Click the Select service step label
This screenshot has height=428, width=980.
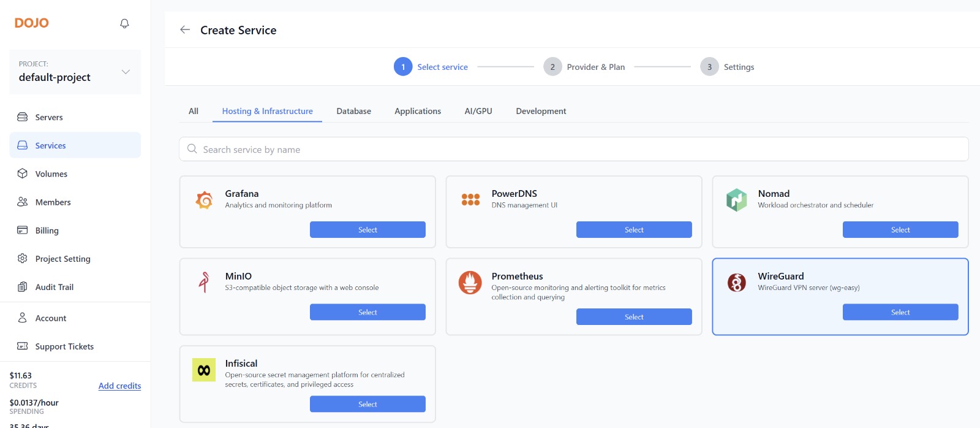tap(442, 67)
